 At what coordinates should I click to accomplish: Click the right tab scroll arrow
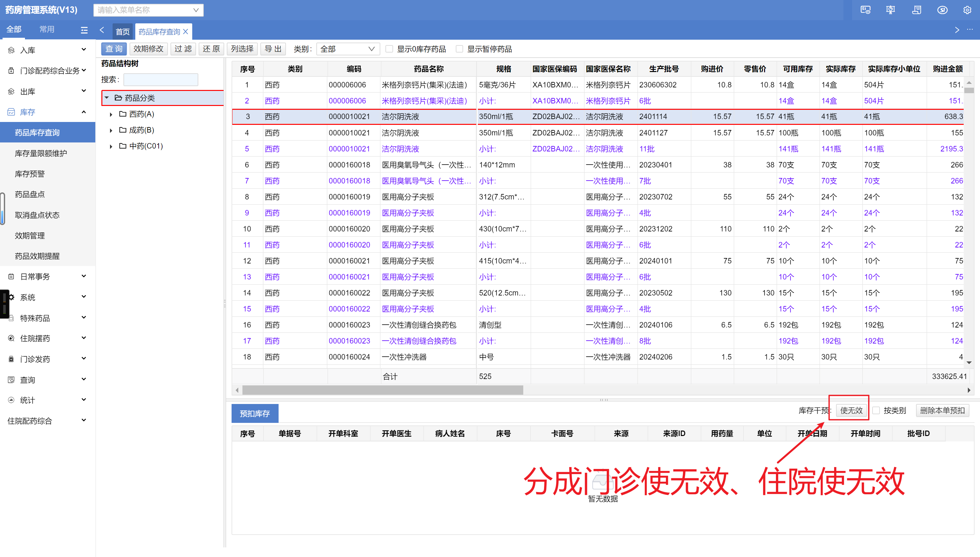coord(957,30)
